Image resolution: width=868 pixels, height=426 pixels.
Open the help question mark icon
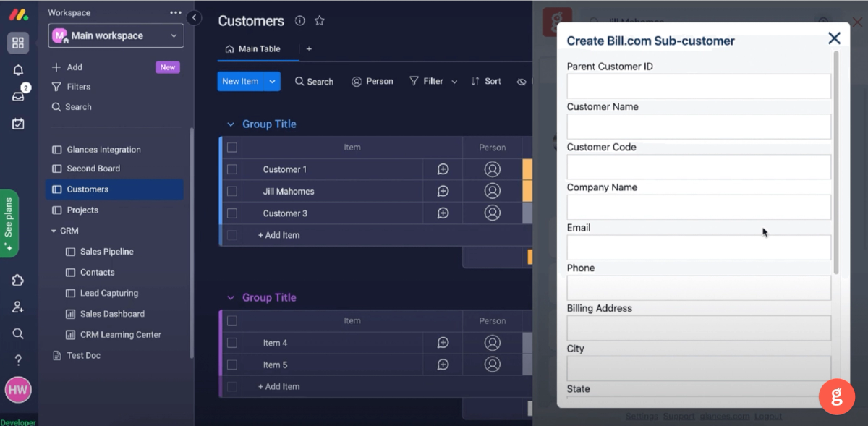(x=18, y=360)
